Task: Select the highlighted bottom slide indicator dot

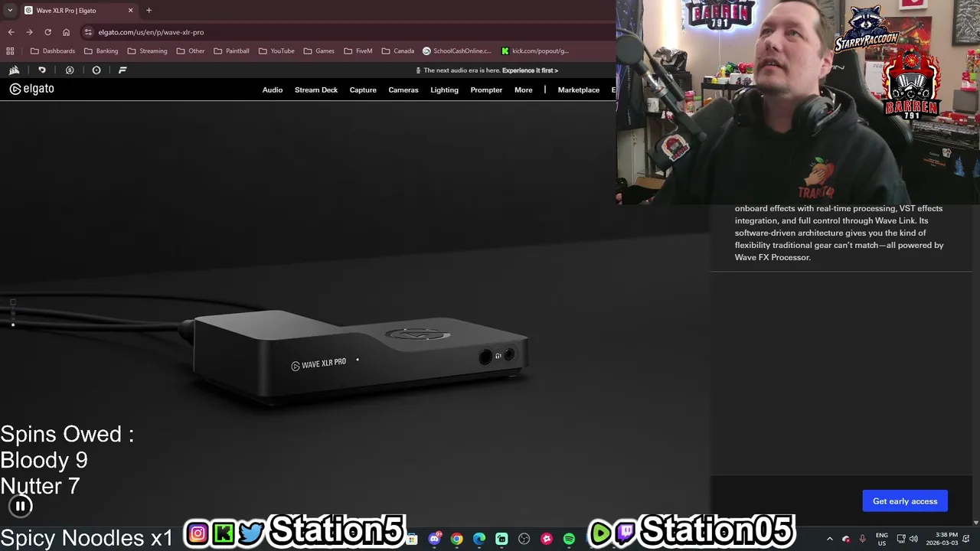Action: pyautogui.click(x=13, y=324)
